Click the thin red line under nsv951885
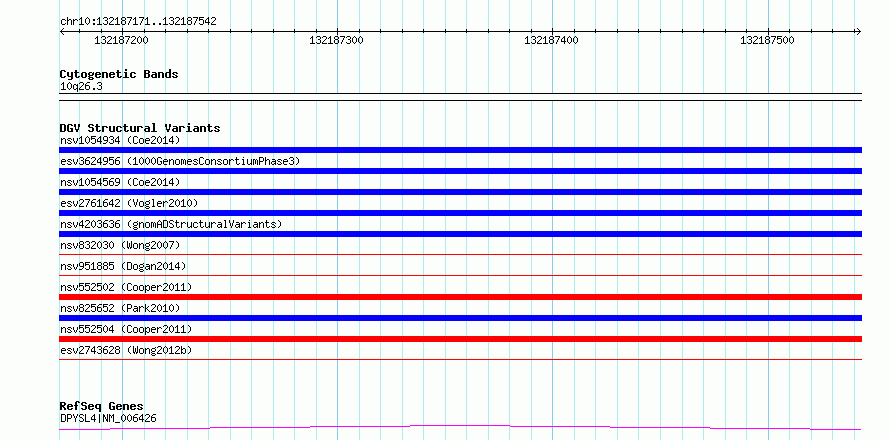Screen dimensions: 890x440 point(460,275)
